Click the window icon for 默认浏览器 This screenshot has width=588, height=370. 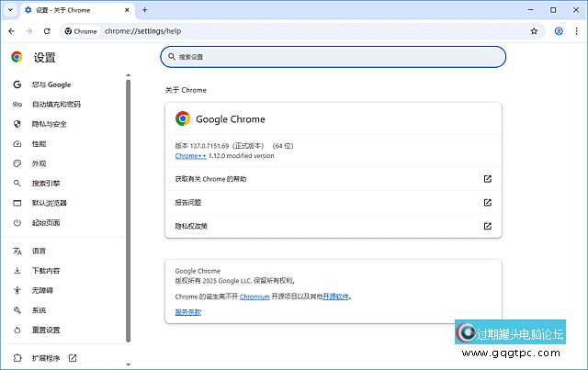point(17,203)
